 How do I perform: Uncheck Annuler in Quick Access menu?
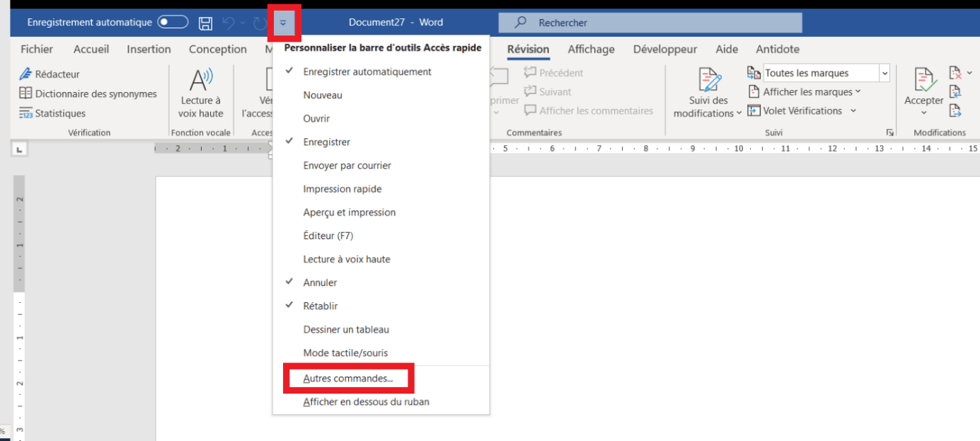click(381, 282)
